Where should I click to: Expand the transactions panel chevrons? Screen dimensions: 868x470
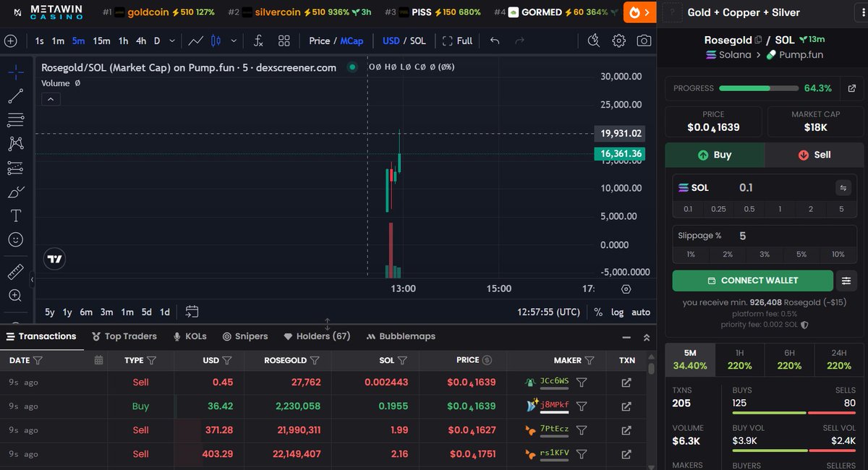coord(647,337)
